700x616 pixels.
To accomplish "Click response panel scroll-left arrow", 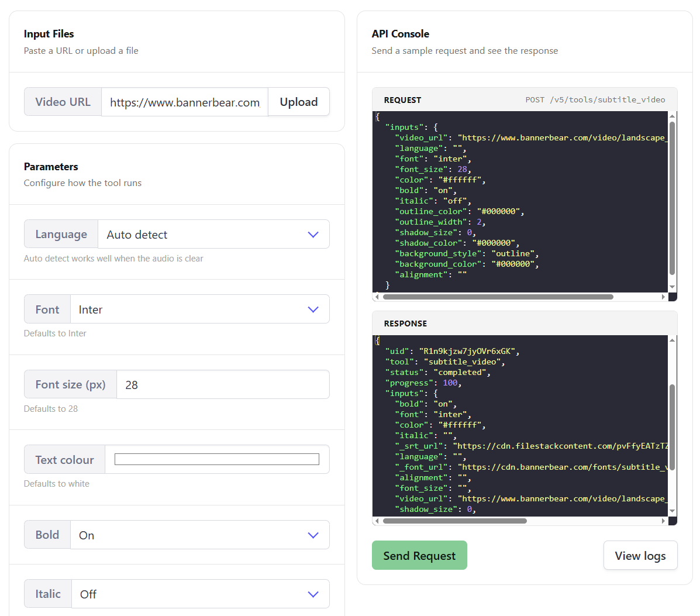I will pyautogui.click(x=377, y=521).
